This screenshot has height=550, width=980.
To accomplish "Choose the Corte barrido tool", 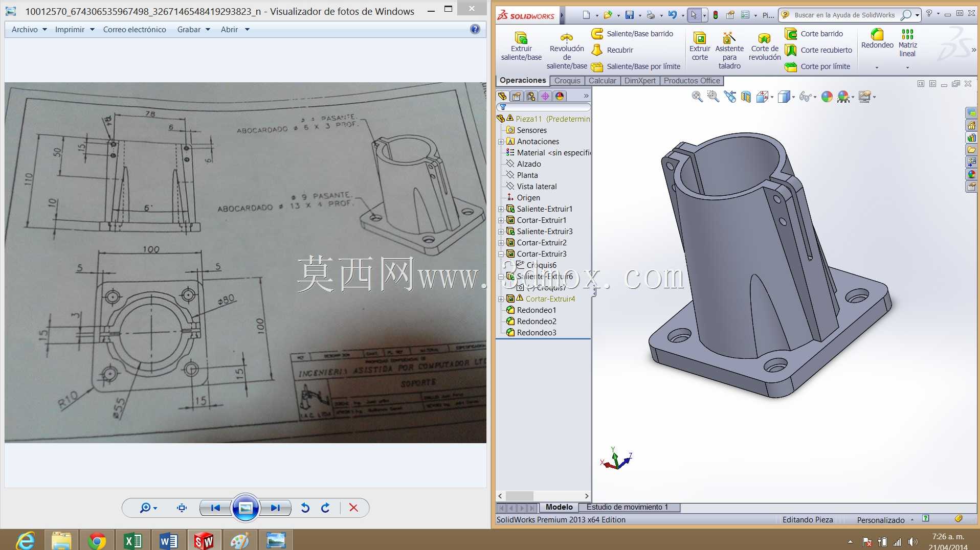I will point(814,34).
